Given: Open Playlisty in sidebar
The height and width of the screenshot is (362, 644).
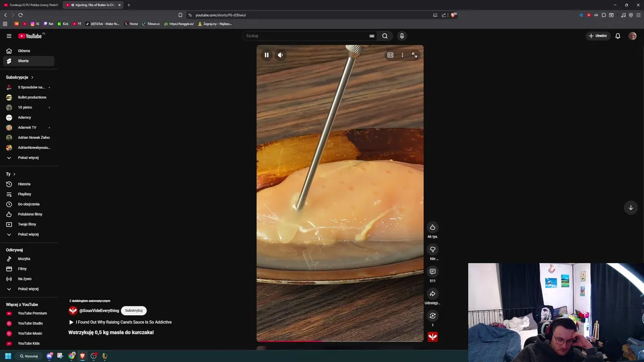Looking at the screenshot, I should [29, 194].
